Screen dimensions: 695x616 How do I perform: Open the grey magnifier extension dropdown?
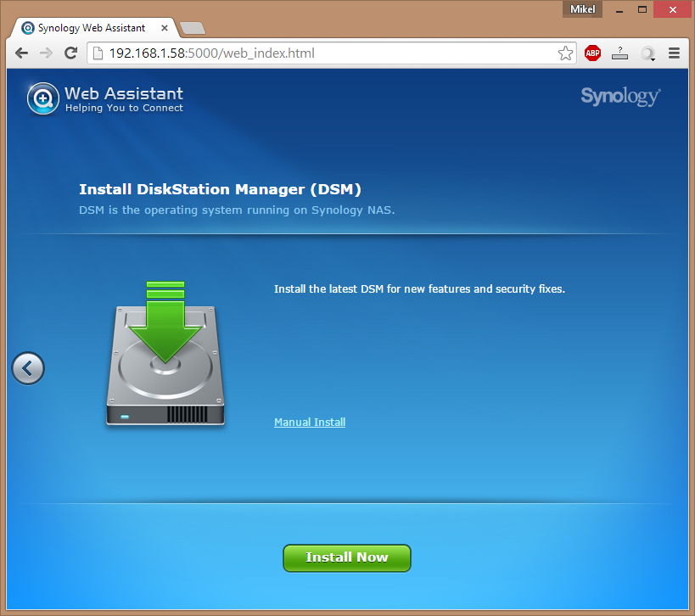(x=647, y=53)
